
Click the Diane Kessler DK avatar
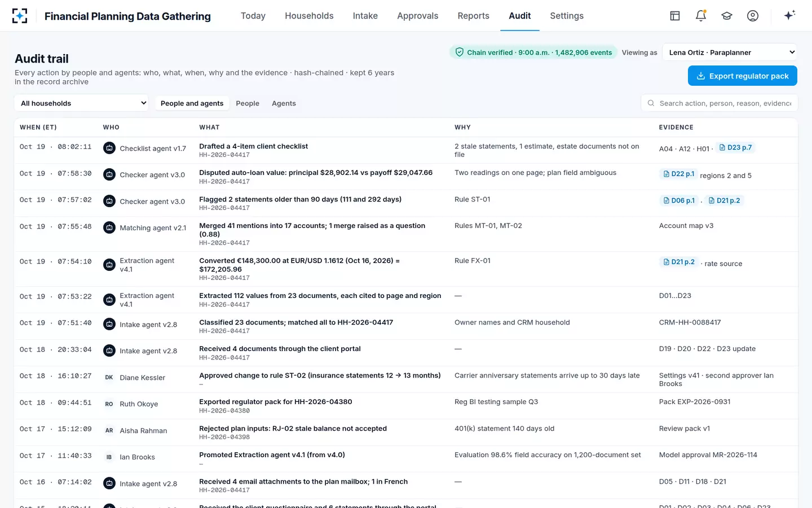109,378
